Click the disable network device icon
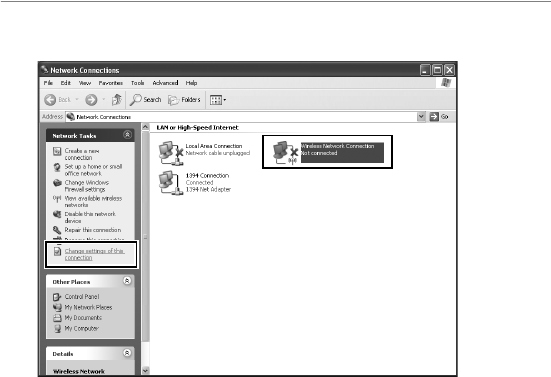The image size is (551, 377). 57,214
